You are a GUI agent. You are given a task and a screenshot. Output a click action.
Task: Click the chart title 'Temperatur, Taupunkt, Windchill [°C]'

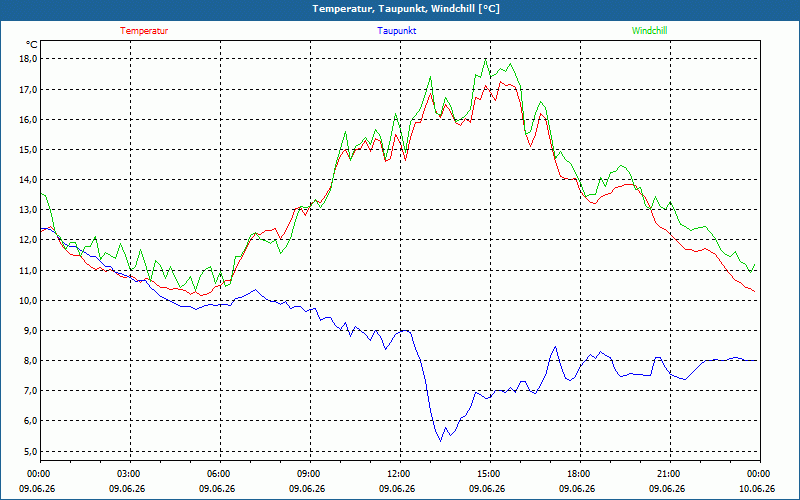[x=406, y=9]
